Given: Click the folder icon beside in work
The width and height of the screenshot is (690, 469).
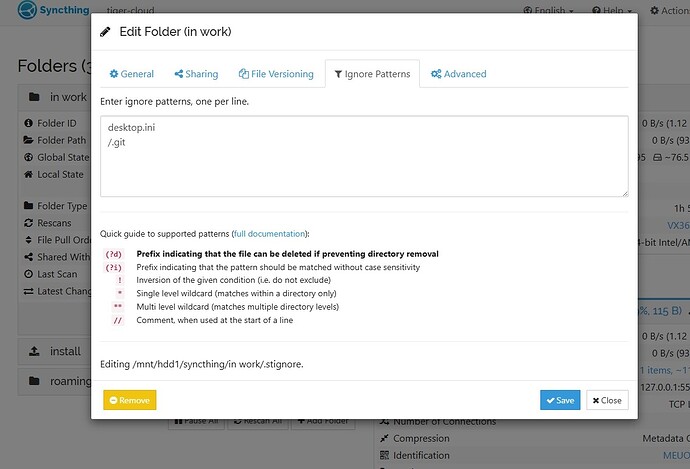Looking at the screenshot, I should pos(34,97).
